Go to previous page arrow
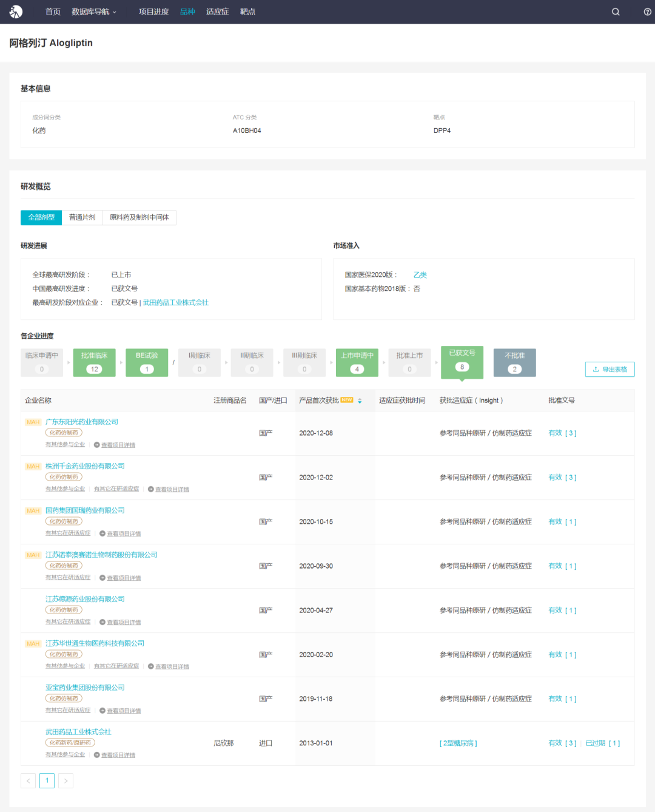Image resolution: width=655 pixels, height=812 pixels. [x=28, y=780]
